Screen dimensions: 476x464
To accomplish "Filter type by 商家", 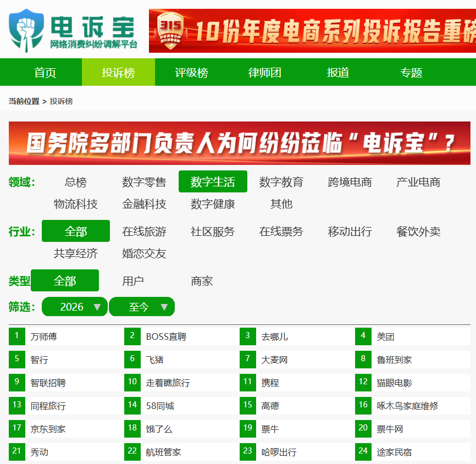I will point(202,281).
